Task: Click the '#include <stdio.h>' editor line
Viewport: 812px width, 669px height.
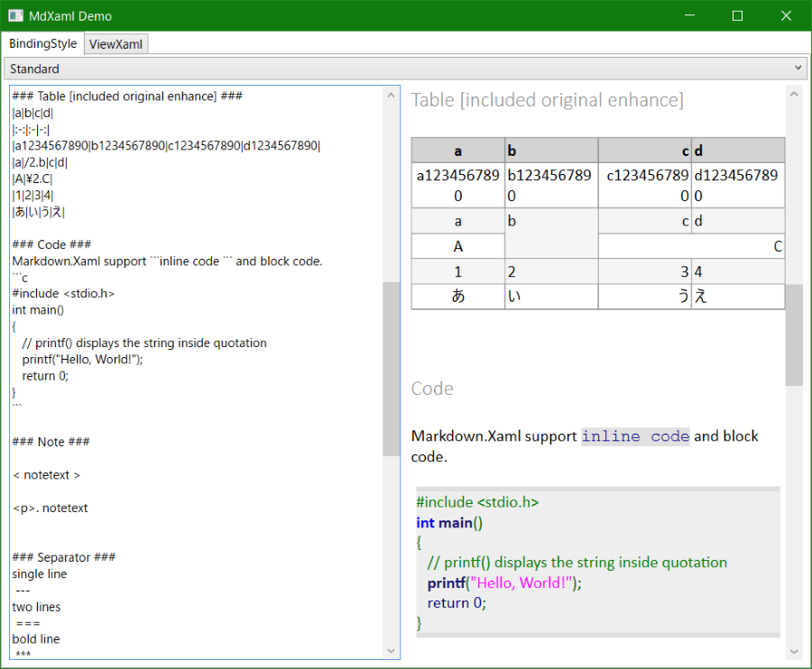Action: point(63,293)
